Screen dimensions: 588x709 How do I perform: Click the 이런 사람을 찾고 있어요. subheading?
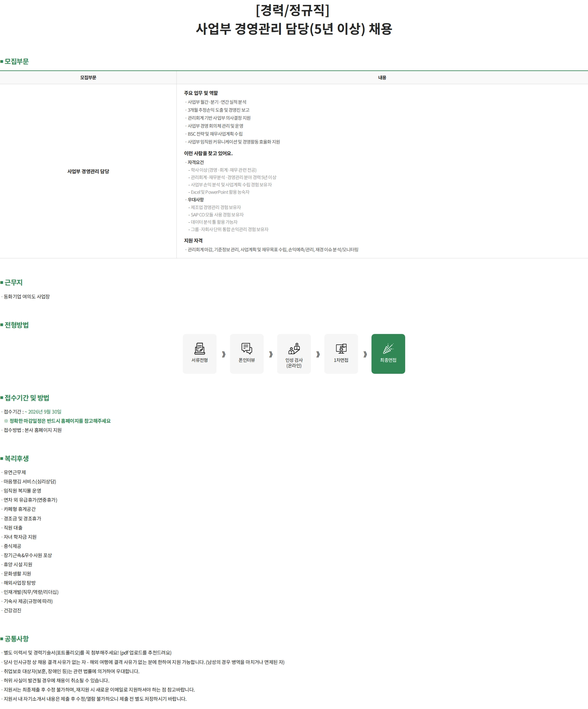208,153
